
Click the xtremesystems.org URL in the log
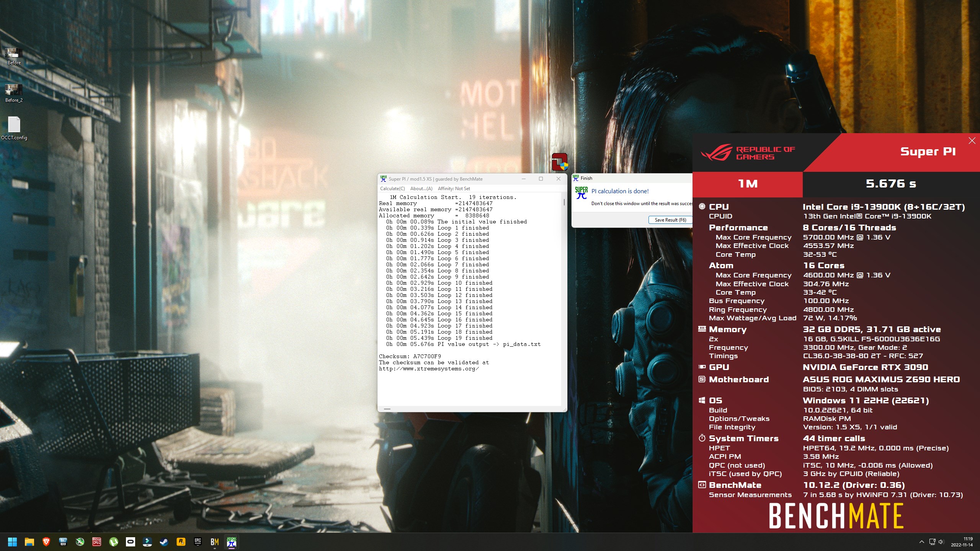pyautogui.click(x=429, y=369)
